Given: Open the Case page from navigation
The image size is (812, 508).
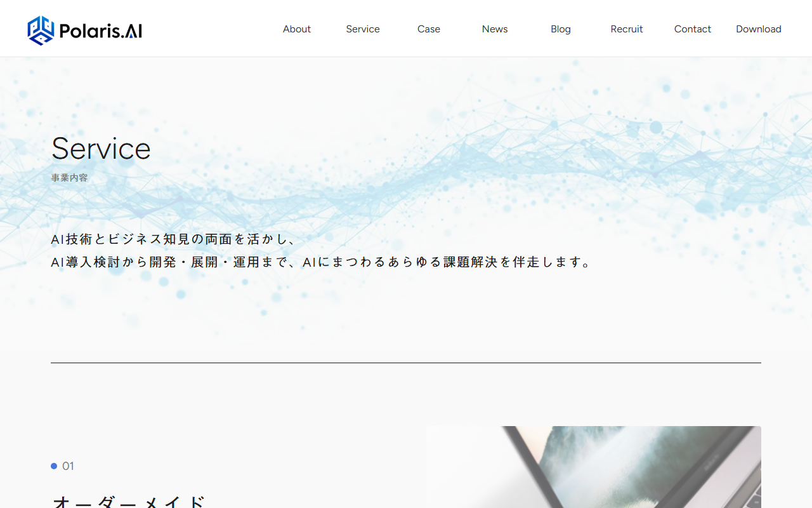Looking at the screenshot, I should (x=429, y=29).
